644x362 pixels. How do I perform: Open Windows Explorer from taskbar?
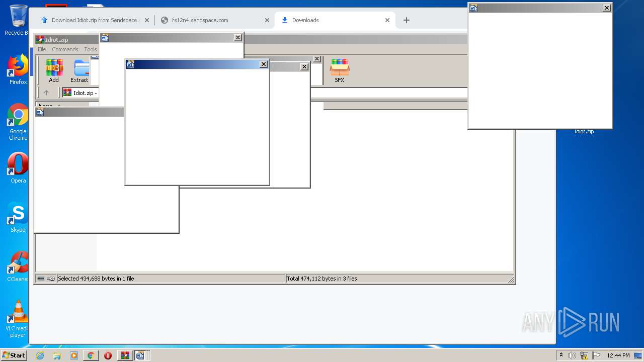click(x=57, y=355)
